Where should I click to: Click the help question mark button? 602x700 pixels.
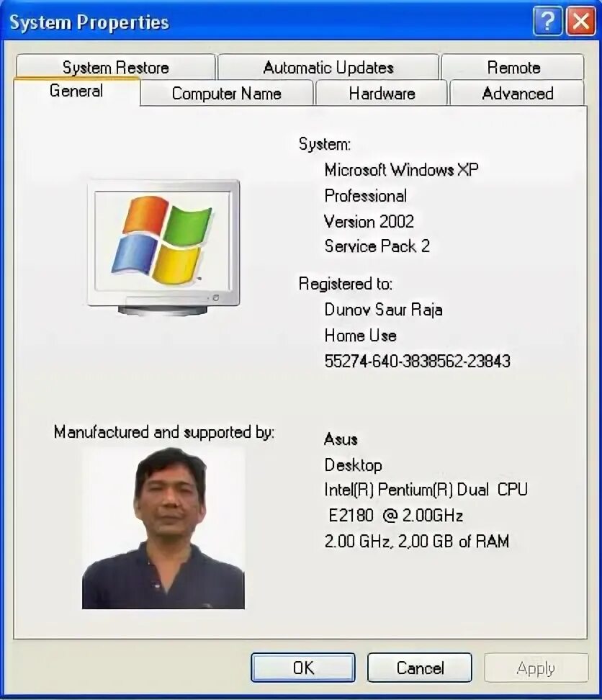tap(547, 21)
